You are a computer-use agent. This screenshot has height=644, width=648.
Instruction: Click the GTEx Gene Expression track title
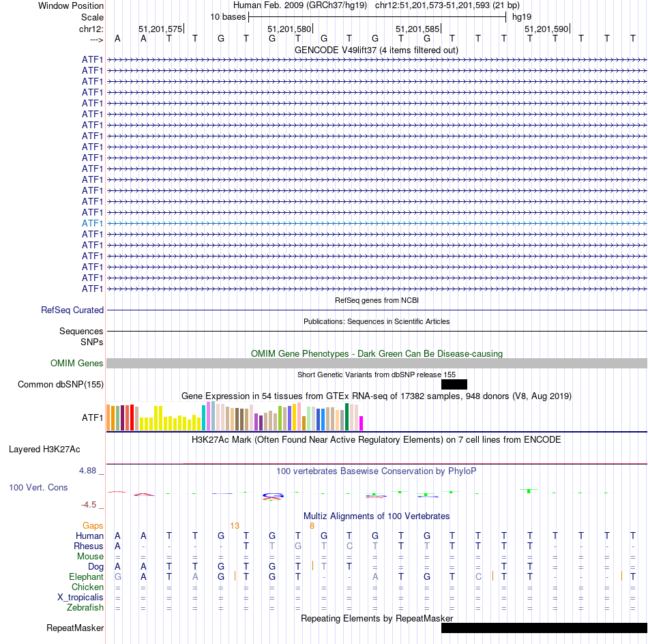tap(377, 396)
